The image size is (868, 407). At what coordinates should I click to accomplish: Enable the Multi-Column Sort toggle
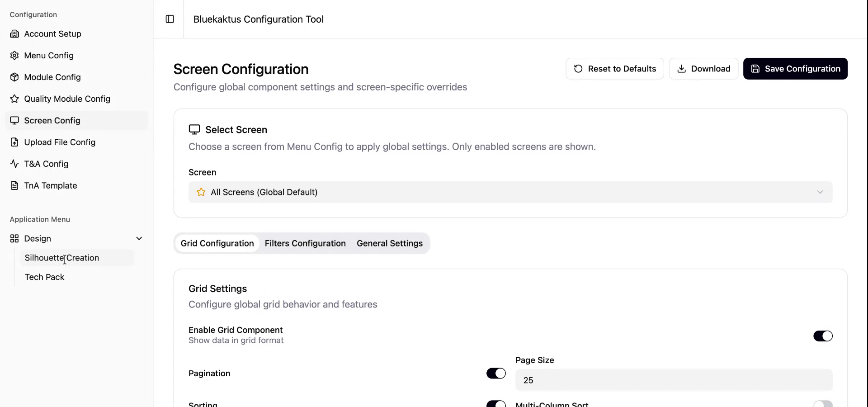822,404
